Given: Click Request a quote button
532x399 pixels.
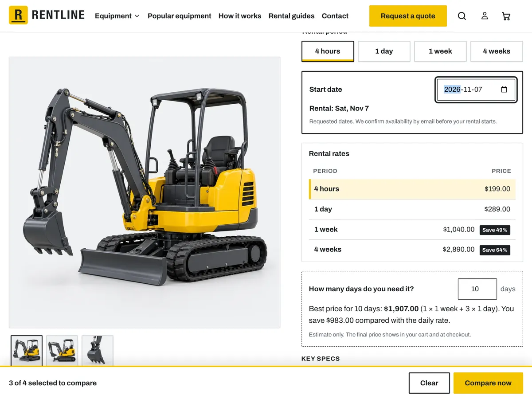Looking at the screenshot, I should pyautogui.click(x=408, y=16).
